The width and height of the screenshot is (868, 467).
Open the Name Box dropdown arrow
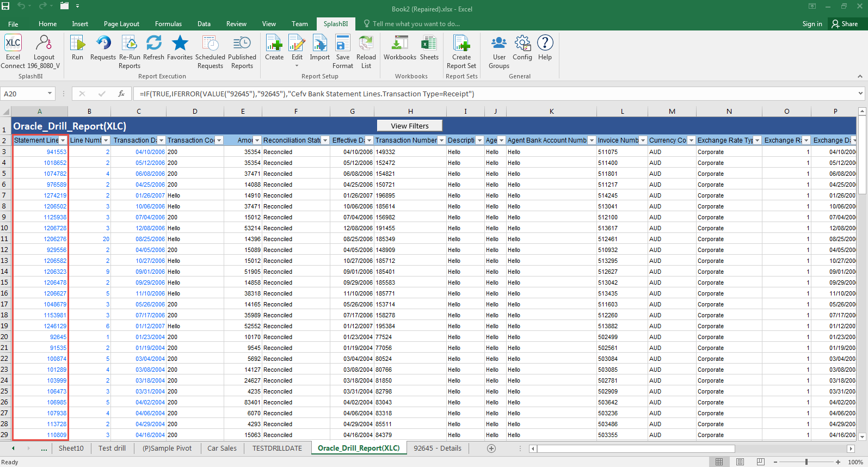50,94
